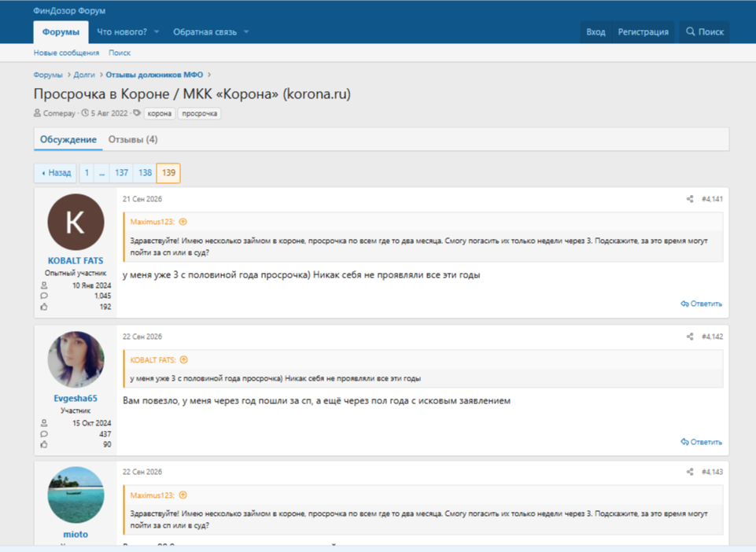Click share icon on post #4,143
Image resolution: width=756 pixels, height=552 pixels.
[690, 472]
